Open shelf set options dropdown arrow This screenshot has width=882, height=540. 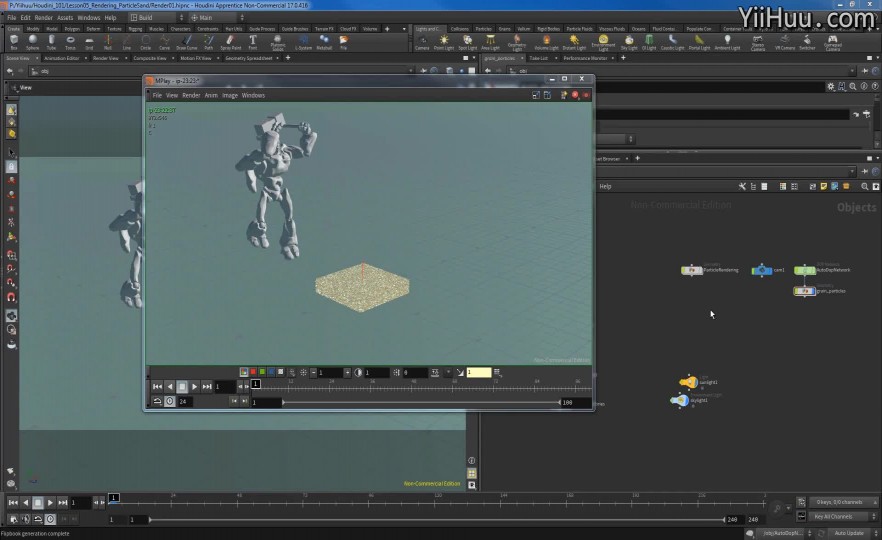[404, 29]
